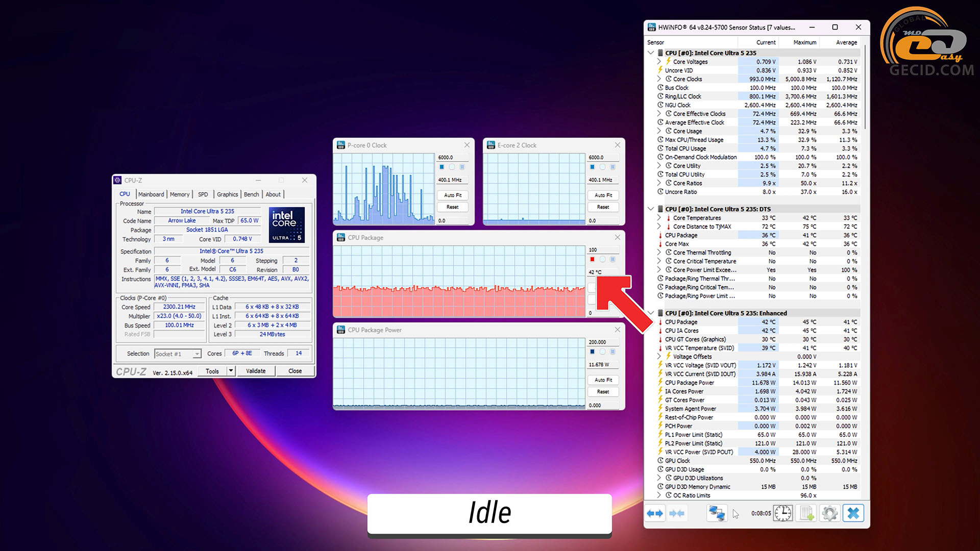
Task: Click the blue line color swatch in P-core 0 Clock
Action: click(x=442, y=167)
